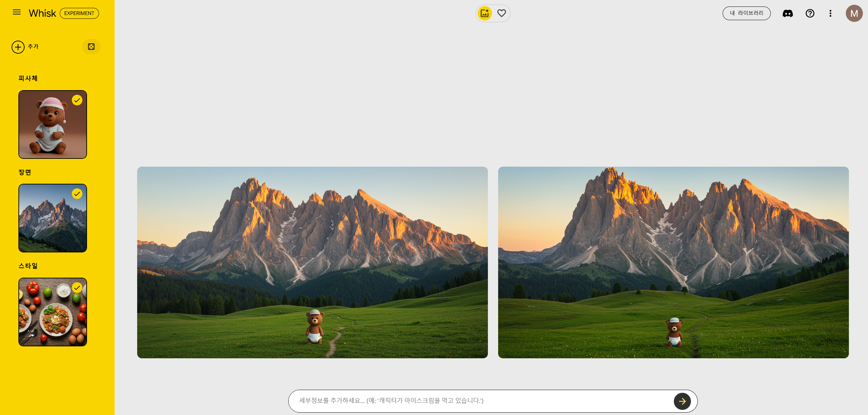Click the prompt details text field

click(478, 401)
